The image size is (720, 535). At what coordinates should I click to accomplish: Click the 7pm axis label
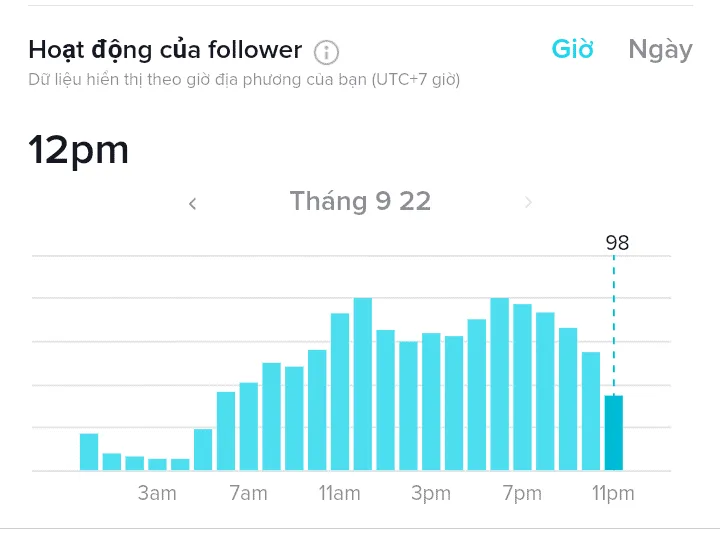522,494
